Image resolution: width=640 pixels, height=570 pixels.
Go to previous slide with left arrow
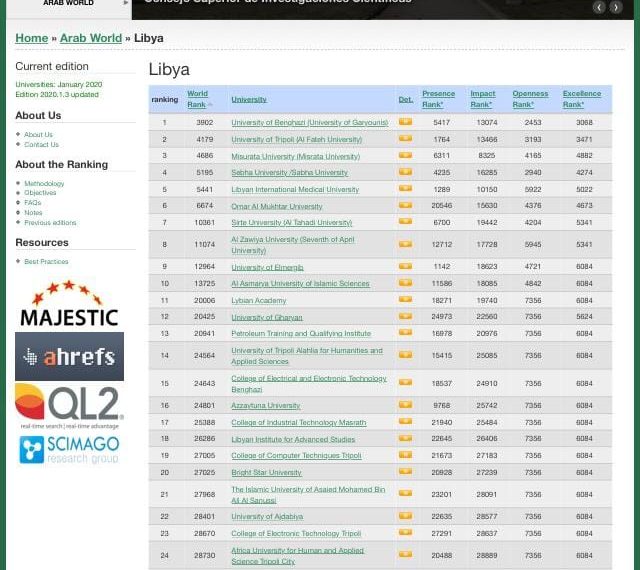599,7
